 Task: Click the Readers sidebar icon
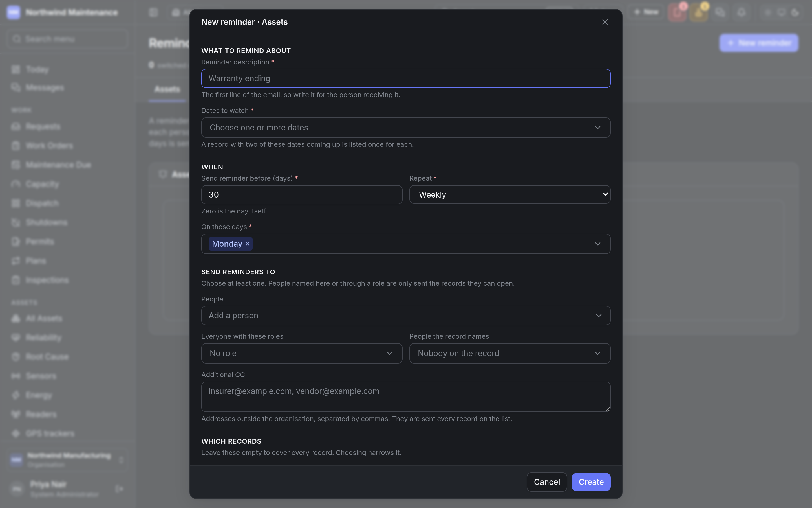click(x=16, y=415)
